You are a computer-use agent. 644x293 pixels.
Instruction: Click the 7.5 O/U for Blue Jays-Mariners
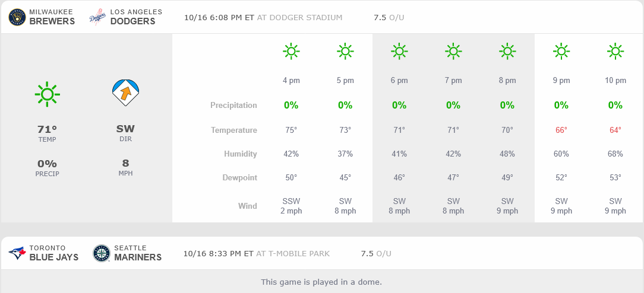click(x=375, y=254)
